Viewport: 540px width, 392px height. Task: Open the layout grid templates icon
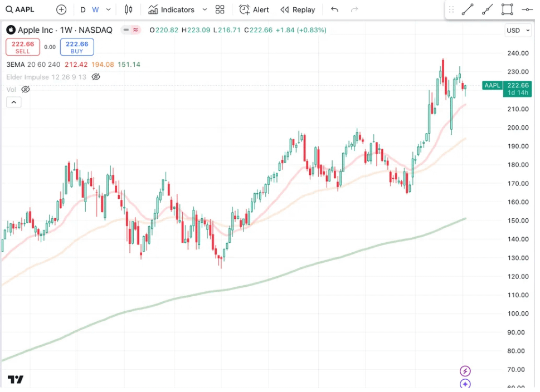click(x=220, y=9)
